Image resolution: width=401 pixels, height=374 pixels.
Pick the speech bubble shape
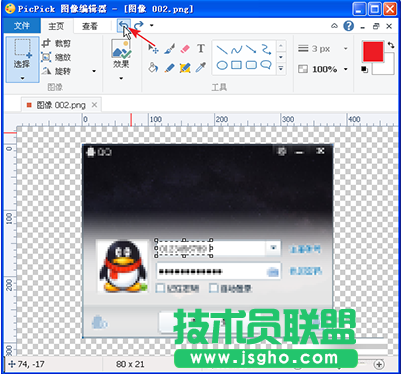click(x=266, y=65)
